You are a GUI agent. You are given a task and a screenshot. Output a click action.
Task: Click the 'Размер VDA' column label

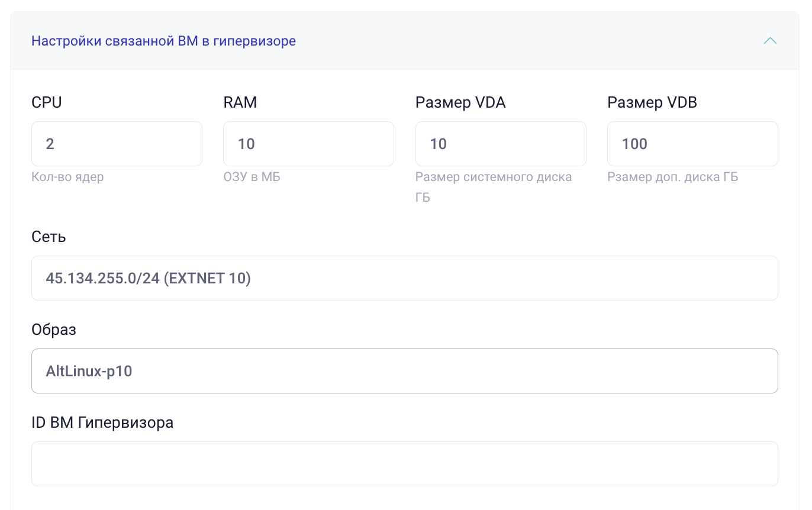(460, 102)
